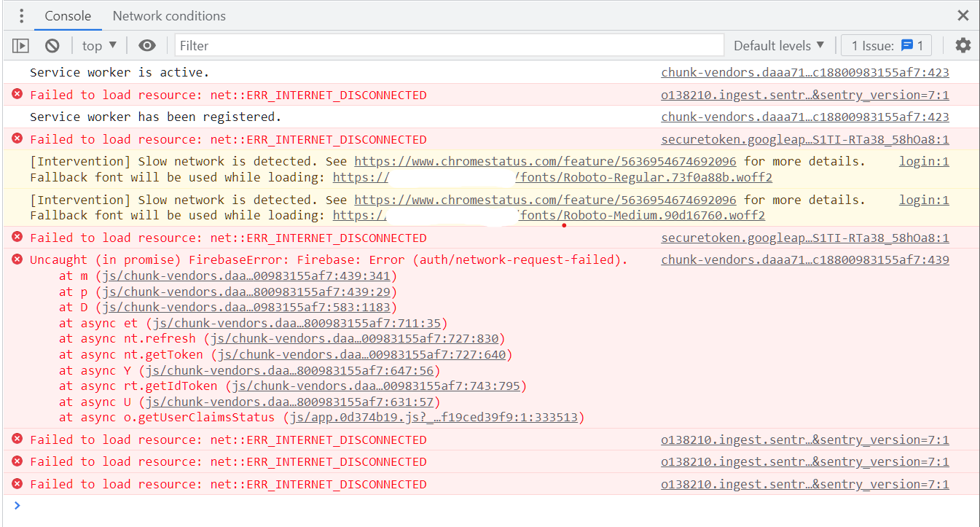
Task: Open chromestatus link in Roboto-Medium warning
Action: click(545, 200)
